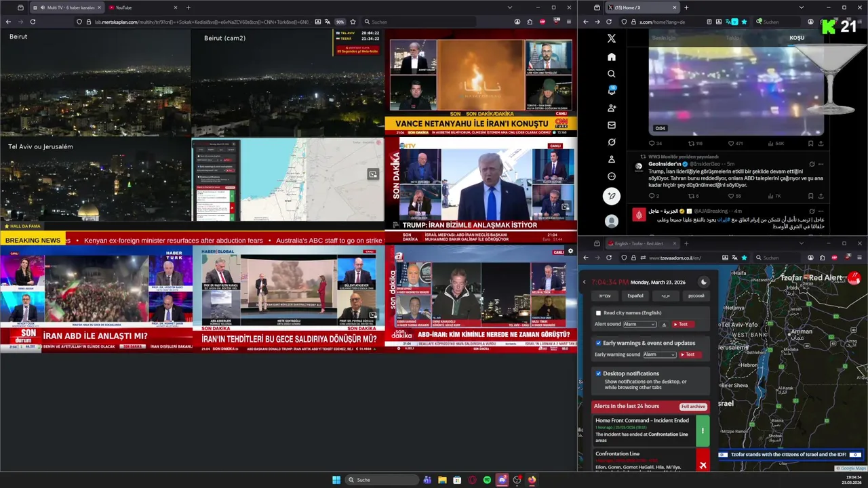Open X search (magnifier) in sidebar
The image size is (868, 488).
coord(612,74)
